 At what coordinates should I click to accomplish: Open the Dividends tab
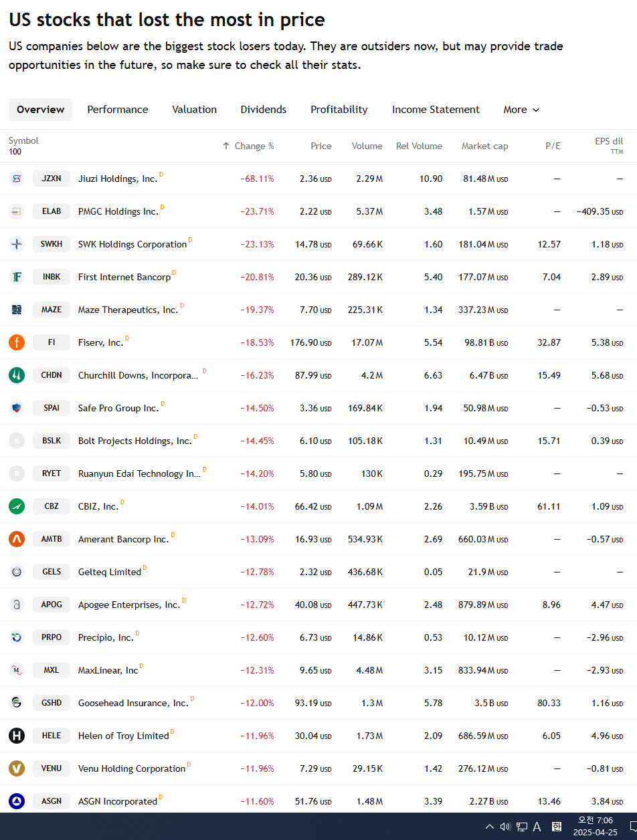pos(264,110)
